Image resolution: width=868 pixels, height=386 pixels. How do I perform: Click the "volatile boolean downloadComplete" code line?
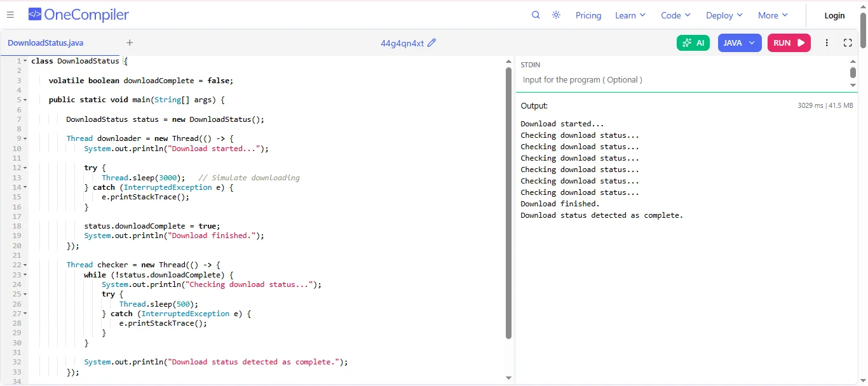click(141, 81)
